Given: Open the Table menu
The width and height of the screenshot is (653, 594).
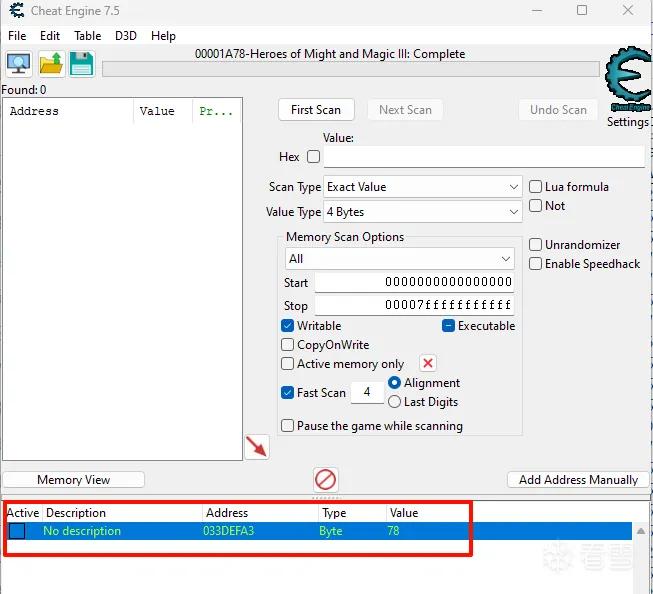Looking at the screenshot, I should (87, 36).
